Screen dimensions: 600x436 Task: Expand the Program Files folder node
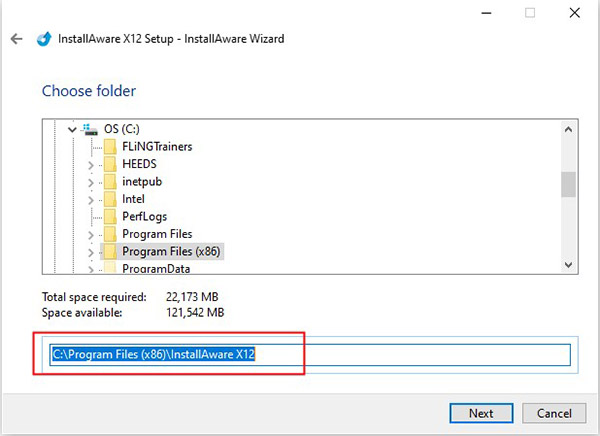(91, 234)
